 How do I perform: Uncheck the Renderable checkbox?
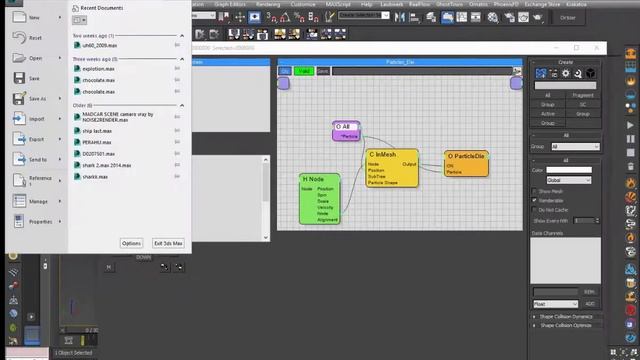click(x=534, y=200)
